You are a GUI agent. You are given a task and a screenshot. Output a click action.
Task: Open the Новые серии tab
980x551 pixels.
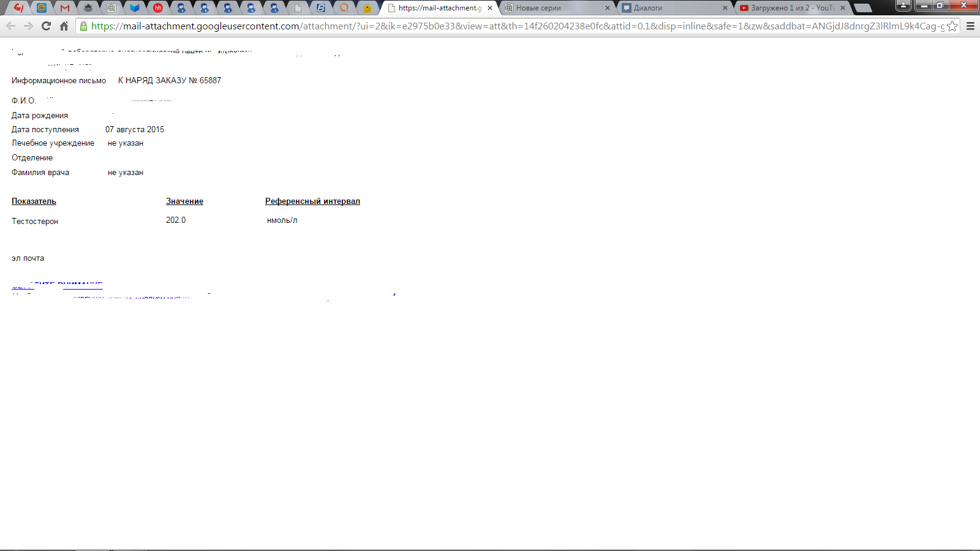click(551, 8)
